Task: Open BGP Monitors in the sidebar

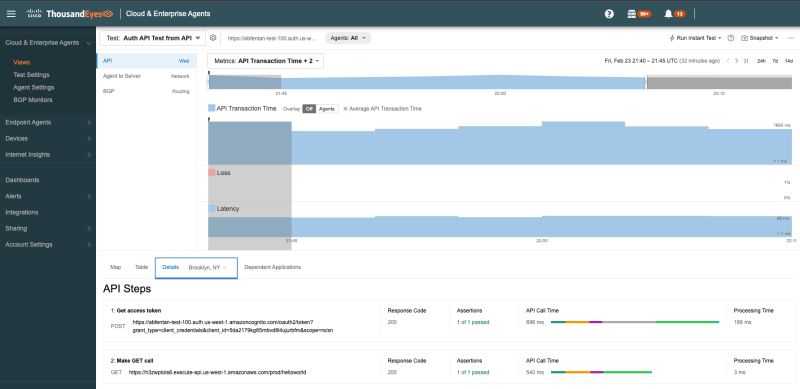Action: (33, 100)
